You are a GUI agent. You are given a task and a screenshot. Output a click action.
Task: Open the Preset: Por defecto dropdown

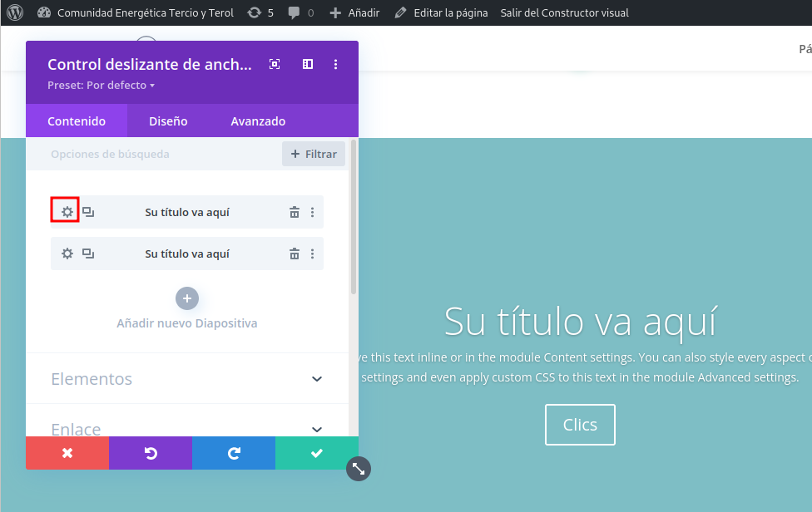(x=101, y=85)
